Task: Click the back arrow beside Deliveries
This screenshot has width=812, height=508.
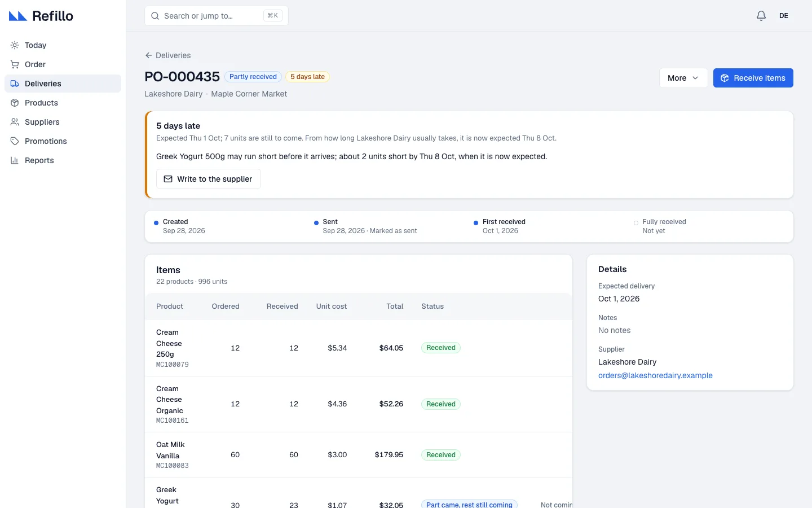Action: click(x=149, y=55)
